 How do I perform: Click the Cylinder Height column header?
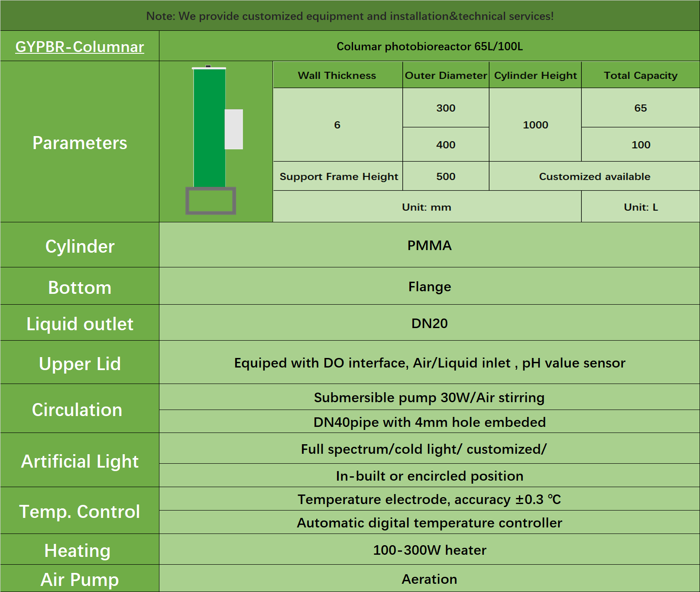point(535,75)
